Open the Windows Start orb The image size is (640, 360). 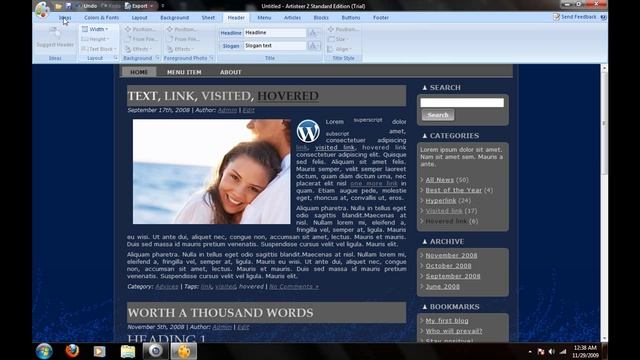[44, 351]
